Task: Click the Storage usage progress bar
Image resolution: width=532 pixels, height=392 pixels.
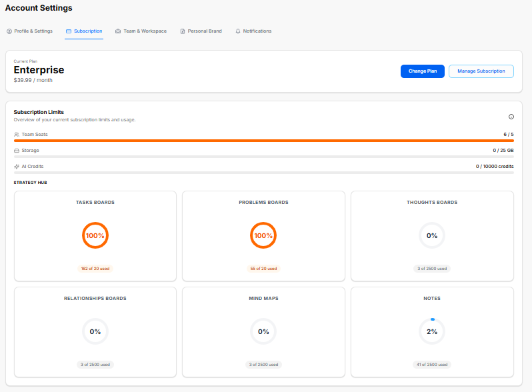Action: (263, 157)
